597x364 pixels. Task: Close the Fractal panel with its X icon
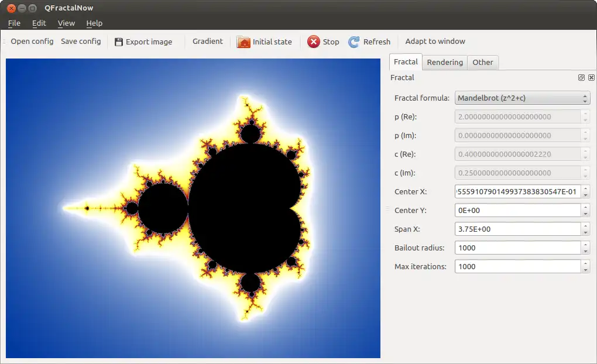point(591,77)
